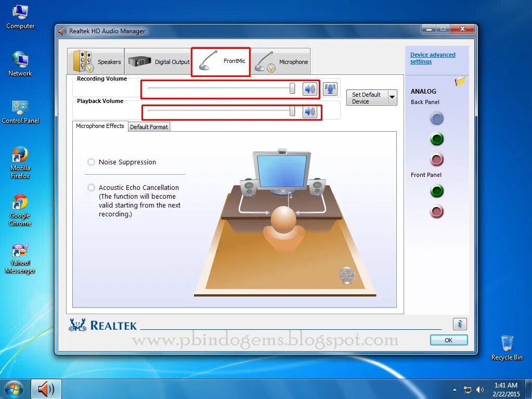Click the Microphone Boost icon
The width and height of the screenshot is (532, 399).
[330, 89]
